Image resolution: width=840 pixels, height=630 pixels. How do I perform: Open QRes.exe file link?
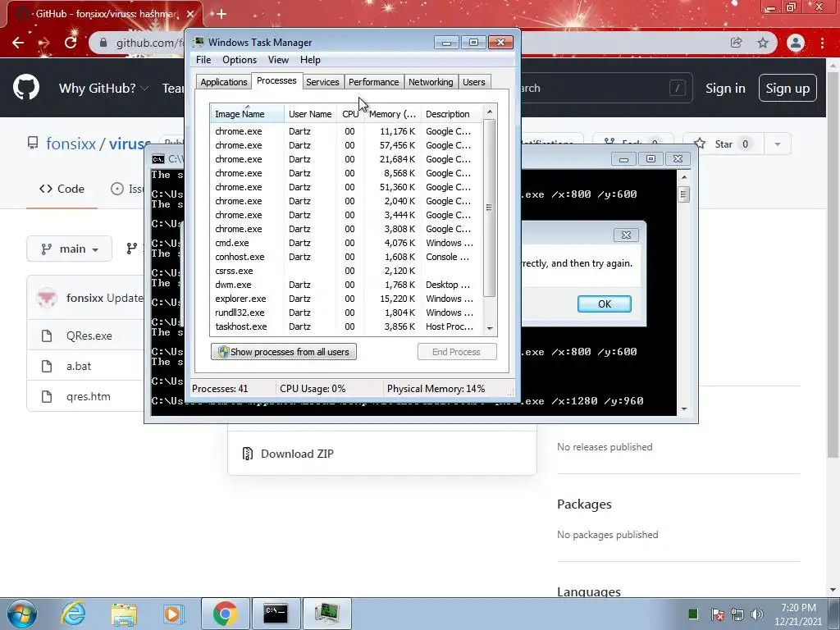click(x=89, y=336)
